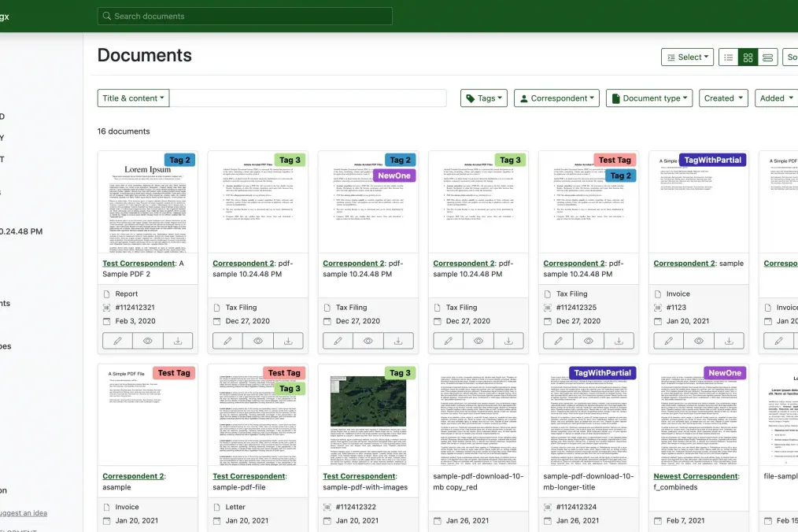Image resolution: width=798 pixels, height=532 pixels.
Task: Open the Title & content filter dropdown
Action: point(133,98)
